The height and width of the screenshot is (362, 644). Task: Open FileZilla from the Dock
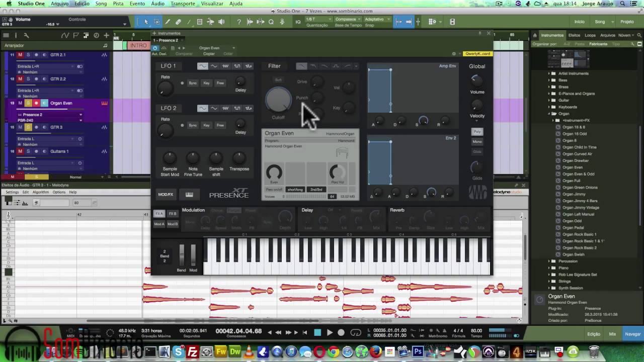coord(192,351)
